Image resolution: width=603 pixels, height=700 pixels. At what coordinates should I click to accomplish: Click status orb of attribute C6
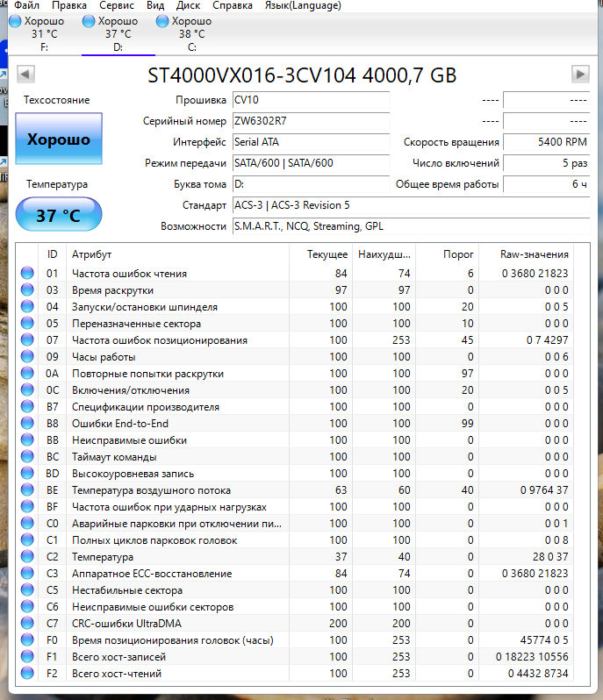click(27, 606)
